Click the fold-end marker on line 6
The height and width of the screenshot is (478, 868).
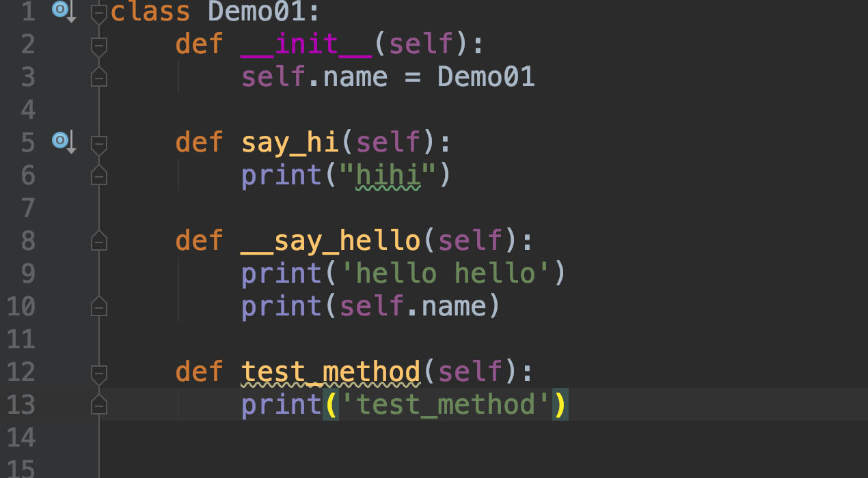[99, 174]
